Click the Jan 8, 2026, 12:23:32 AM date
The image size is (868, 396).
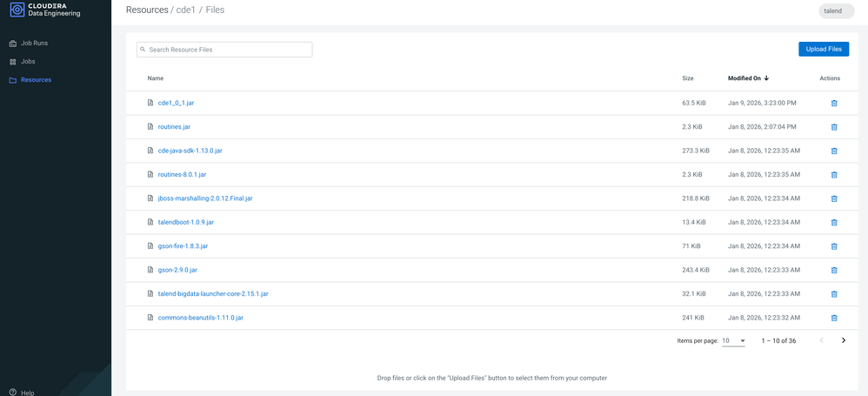(x=764, y=318)
